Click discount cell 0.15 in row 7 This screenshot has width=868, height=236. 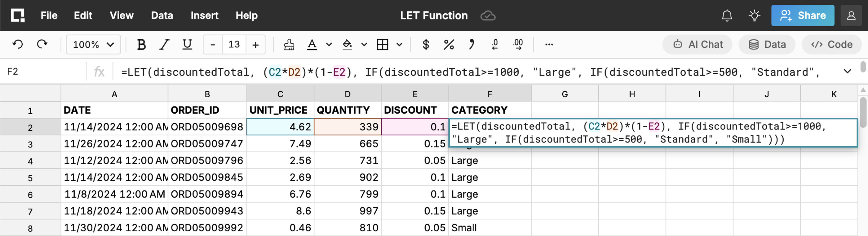click(415, 211)
